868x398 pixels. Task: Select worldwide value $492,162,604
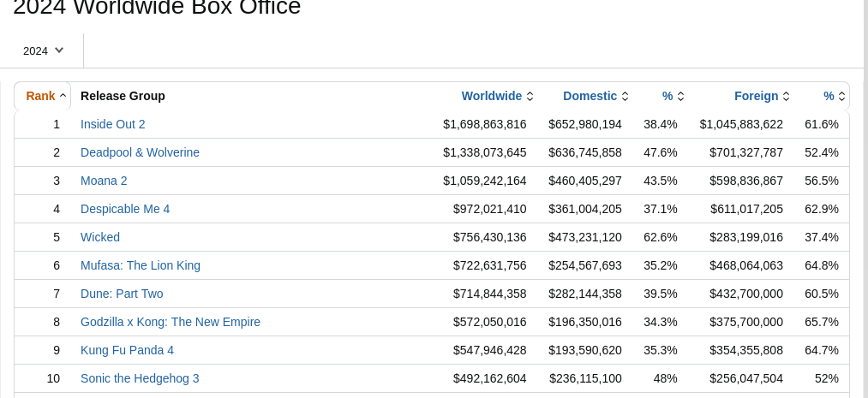point(490,378)
